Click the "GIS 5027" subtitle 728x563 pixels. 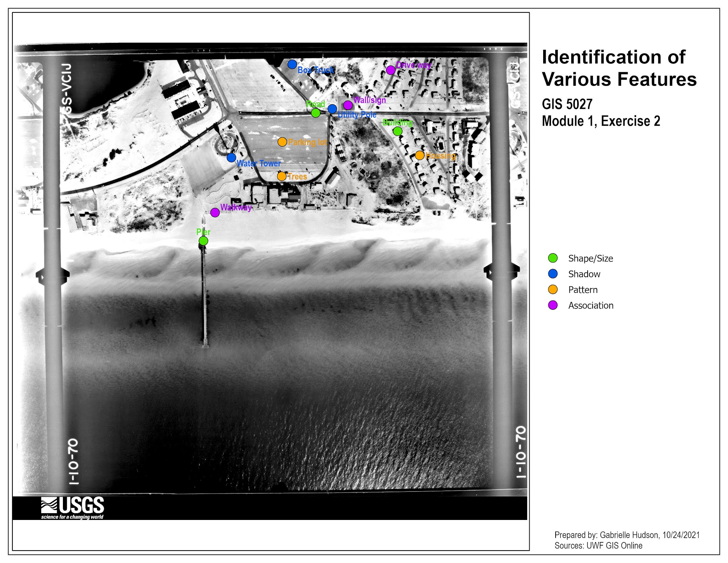pos(567,104)
